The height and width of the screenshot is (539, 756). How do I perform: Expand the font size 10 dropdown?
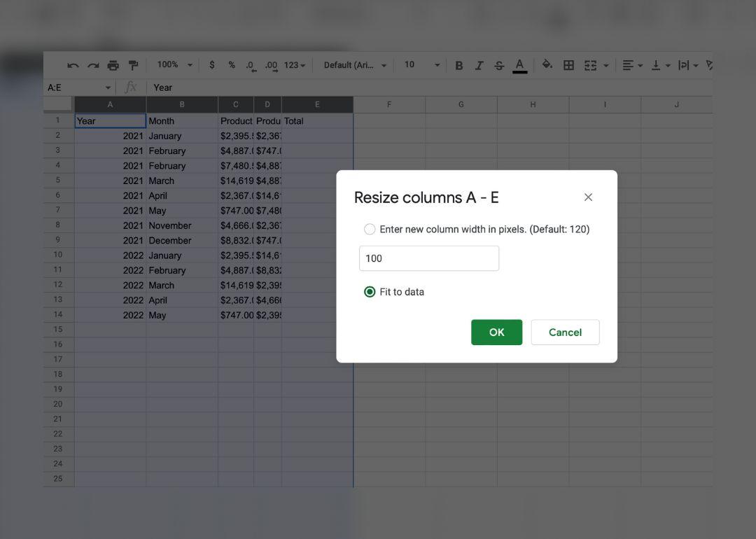(421, 65)
